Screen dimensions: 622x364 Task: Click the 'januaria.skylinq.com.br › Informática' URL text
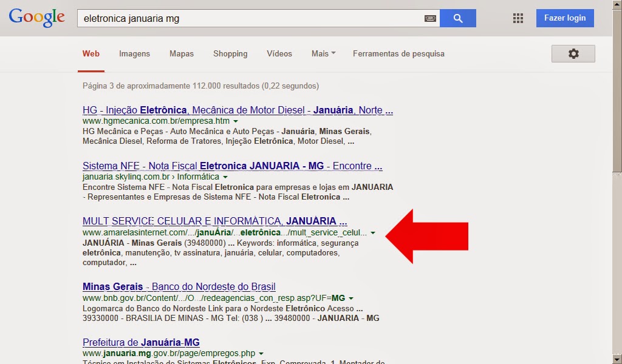[151, 177]
